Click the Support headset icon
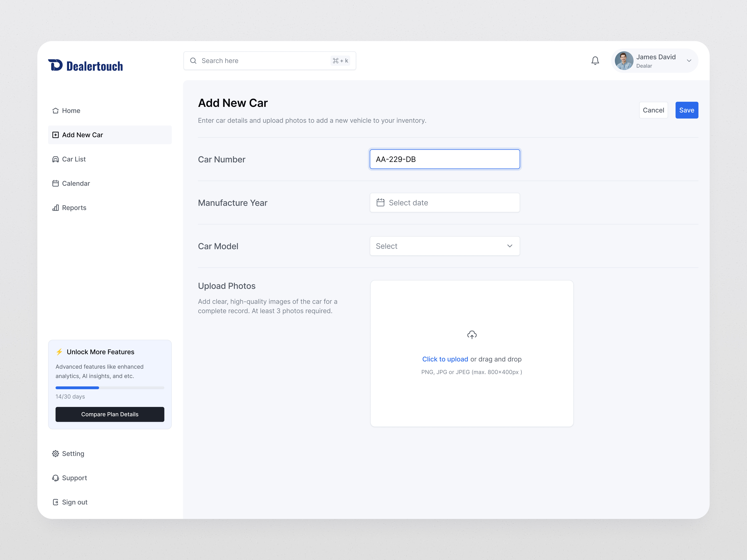The width and height of the screenshot is (747, 560). 55,478
